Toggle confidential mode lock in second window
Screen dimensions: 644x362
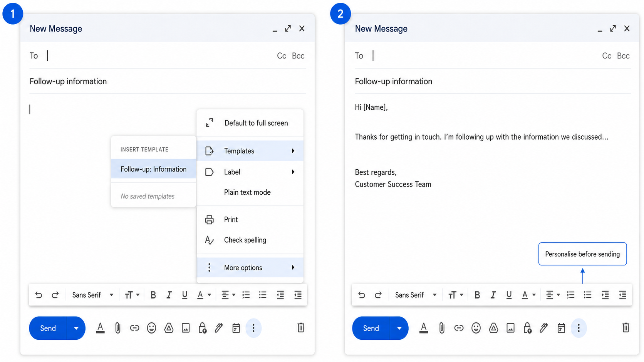[x=527, y=328]
